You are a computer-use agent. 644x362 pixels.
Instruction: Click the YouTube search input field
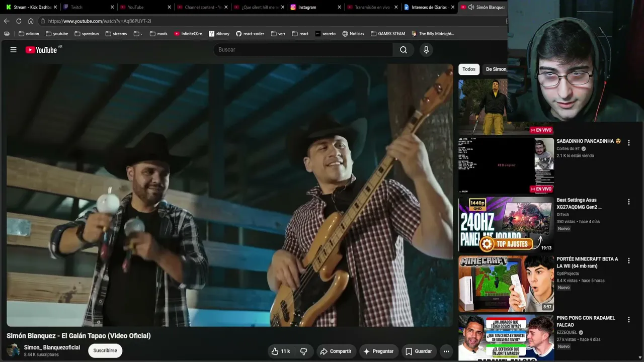tap(303, 50)
